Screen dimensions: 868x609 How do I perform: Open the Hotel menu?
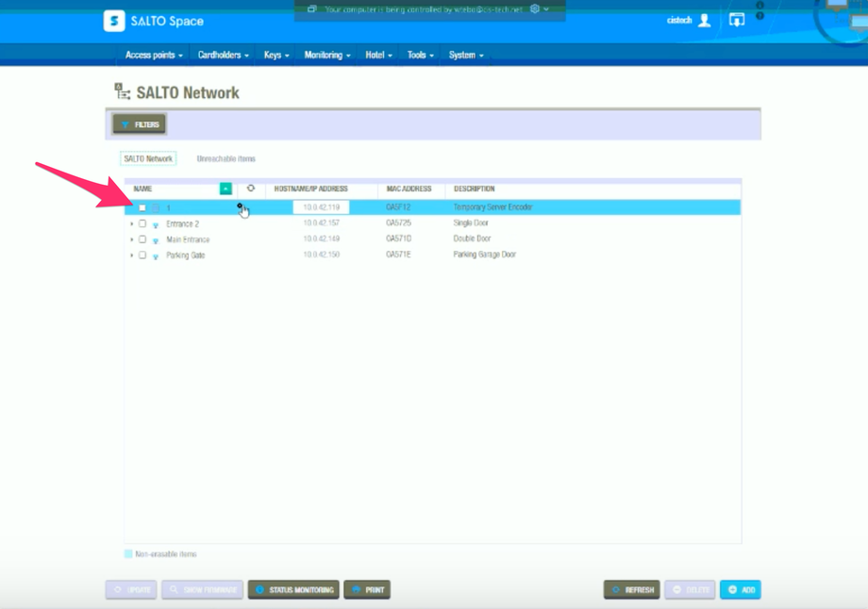pyautogui.click(x=378, y=55)
